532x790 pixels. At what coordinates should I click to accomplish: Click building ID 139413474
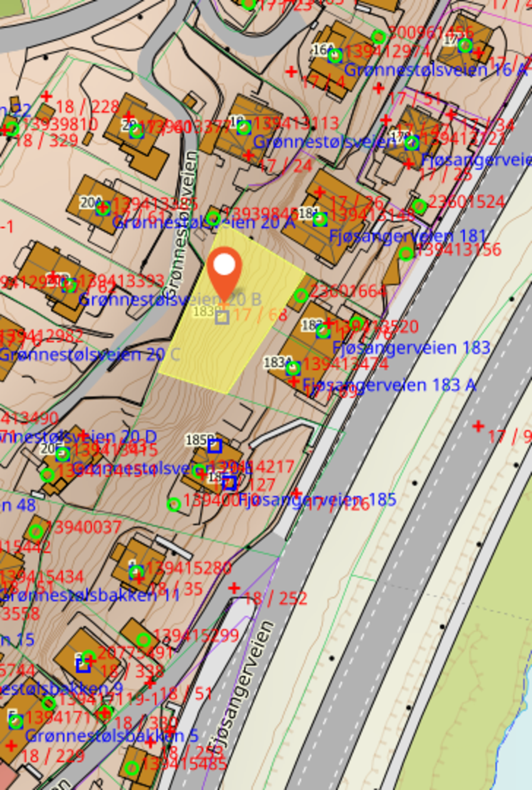346,364
